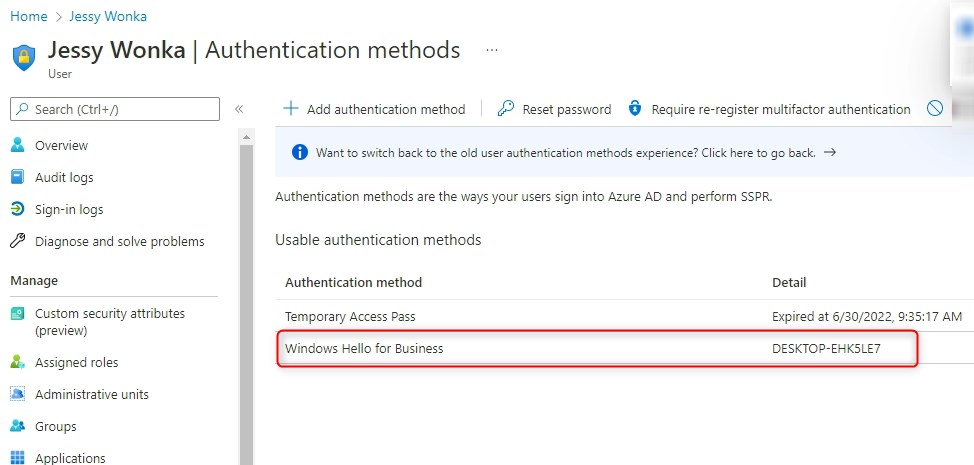
Task: Click the Groups sidebar icon
Action: 17,426
